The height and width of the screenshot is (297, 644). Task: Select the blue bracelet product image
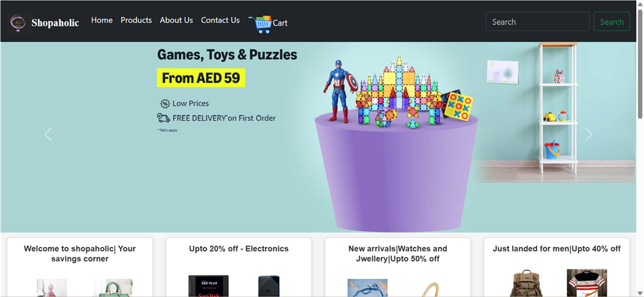(x=367, y=288)
